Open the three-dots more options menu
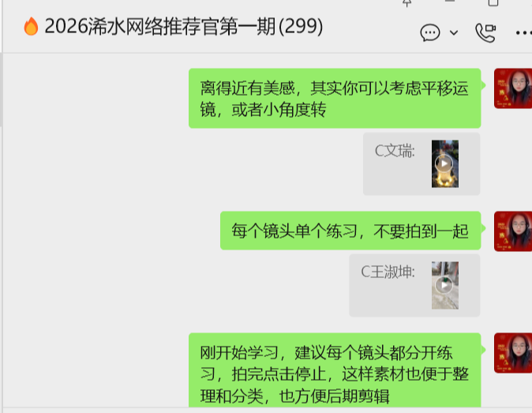Screen dimensions: 532x413 (x=523, y=33)
